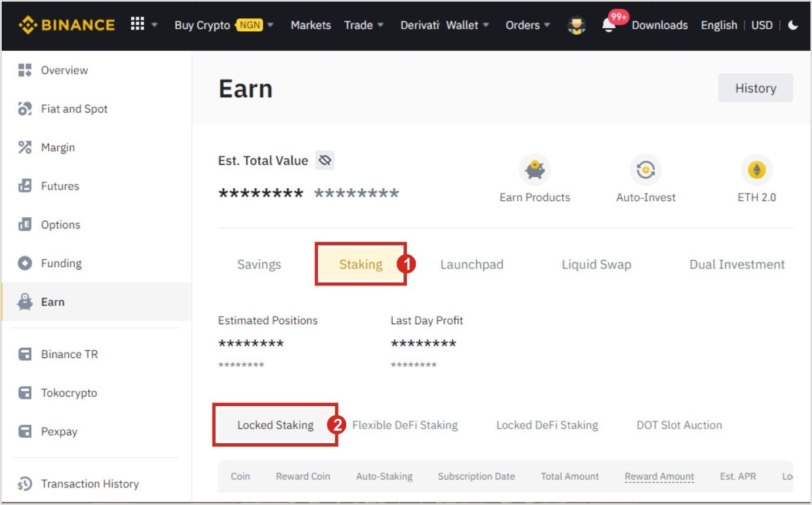Switch to the Liquid Swap tab
The image size is (812, 505).
click(596, 264)
